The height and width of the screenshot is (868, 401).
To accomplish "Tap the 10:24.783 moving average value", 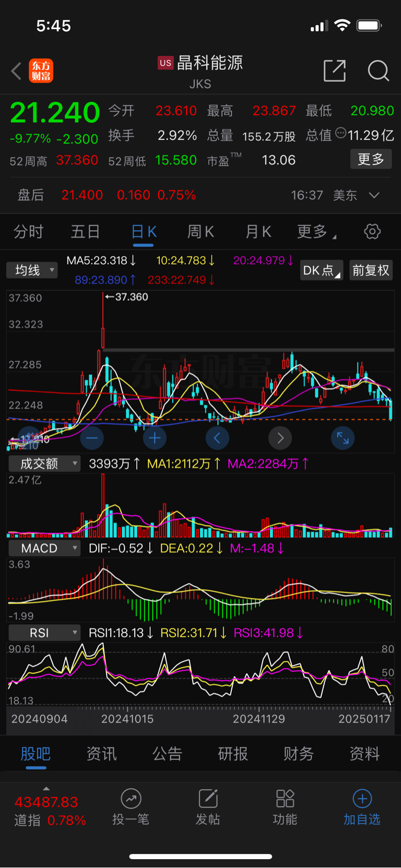I will pos(185,260).
